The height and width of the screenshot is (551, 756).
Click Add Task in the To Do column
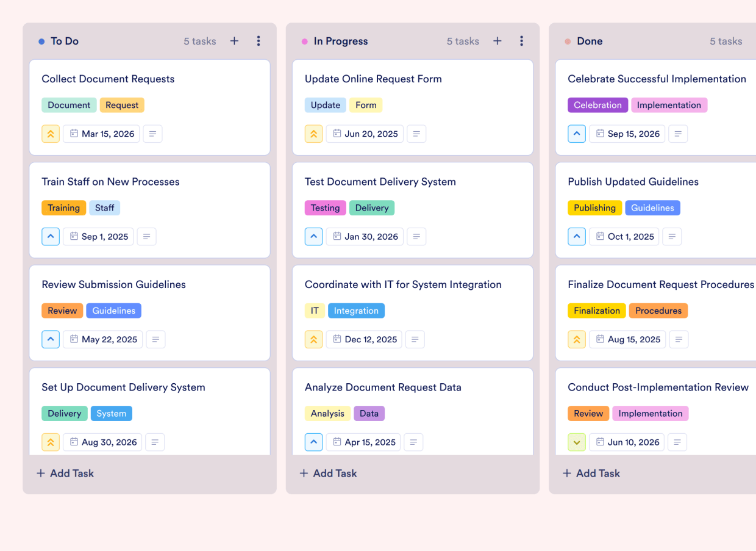65,473
